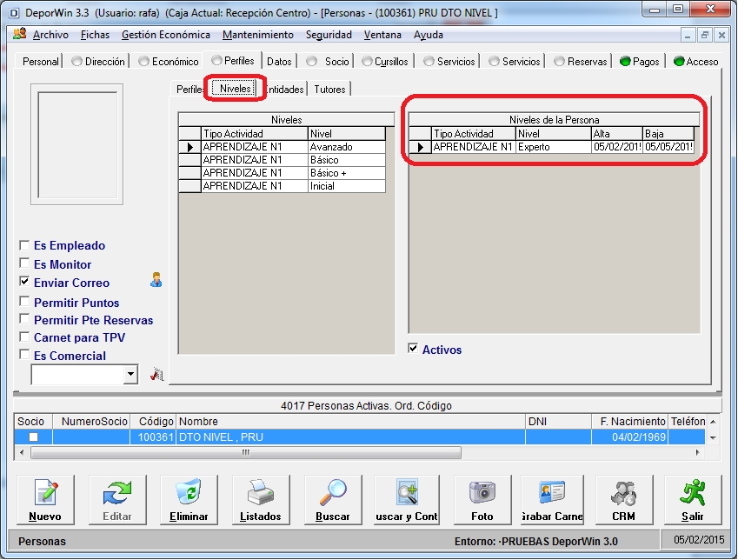Open the combo box under Es Comercial
The width and height of the screenshot is (738, 560).
(131, 375)
